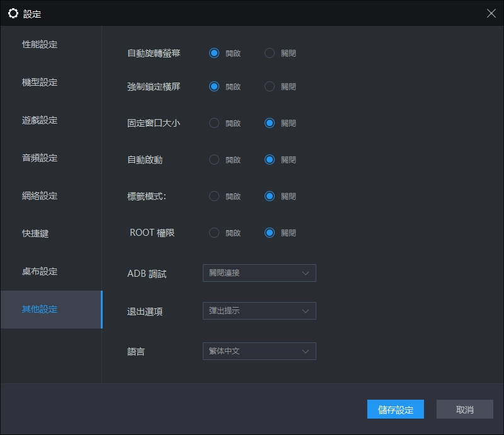
Task: Click the 語言 label
Action: (136, 351)
